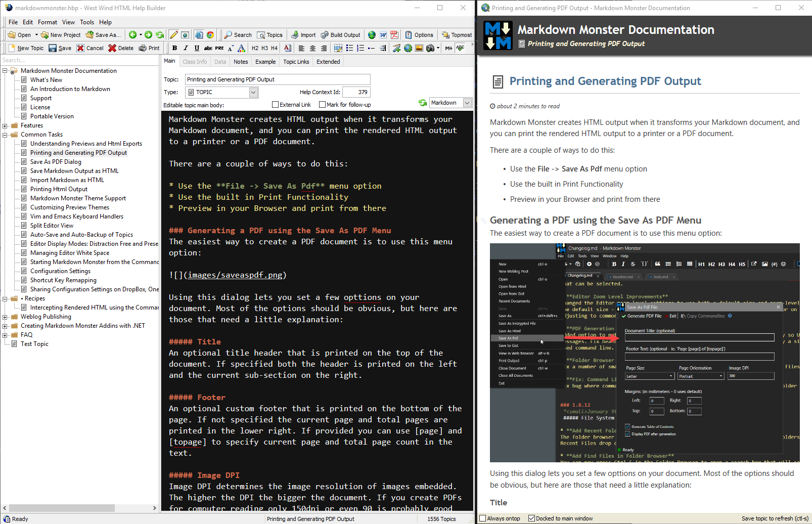Open the Tools menu

pos(87,22)
